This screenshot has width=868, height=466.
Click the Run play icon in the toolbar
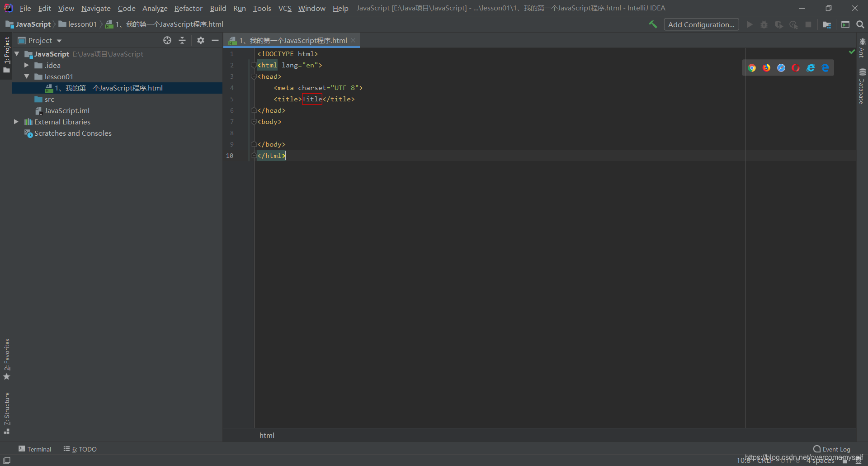pyautogui.click(x=750, y=24)
